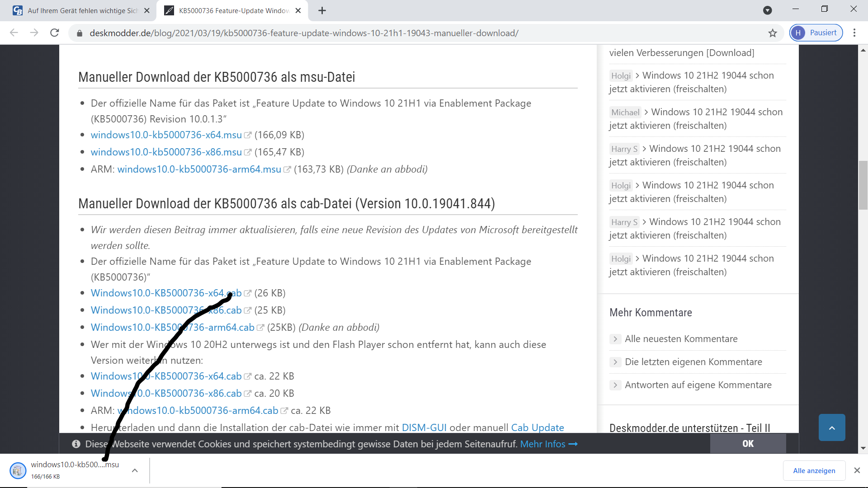
Task: Click the 'Mehr Kommentare' sidebar heading
Action: (x=651, y=313)
